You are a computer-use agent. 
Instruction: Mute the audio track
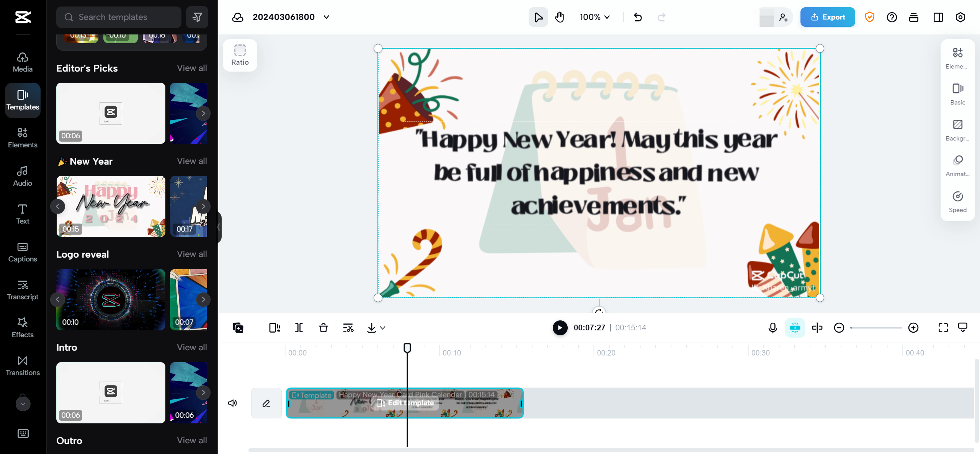(x=232, y=403)
